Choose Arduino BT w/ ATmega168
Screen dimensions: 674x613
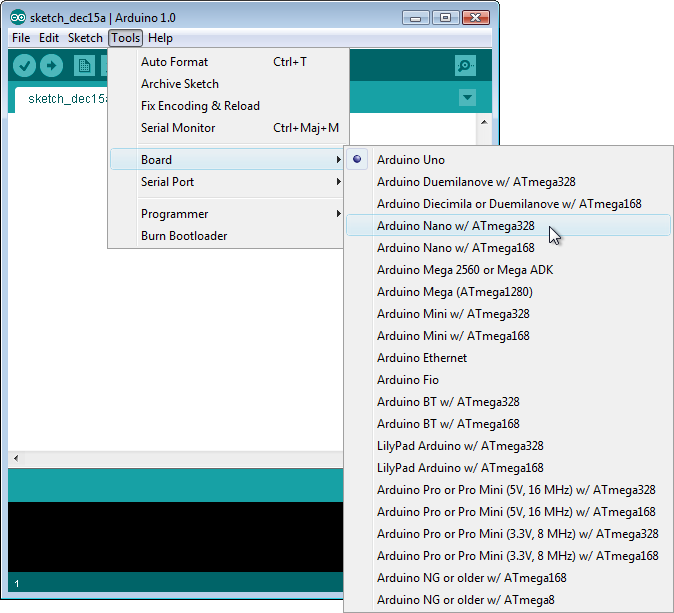click(509, 424)
